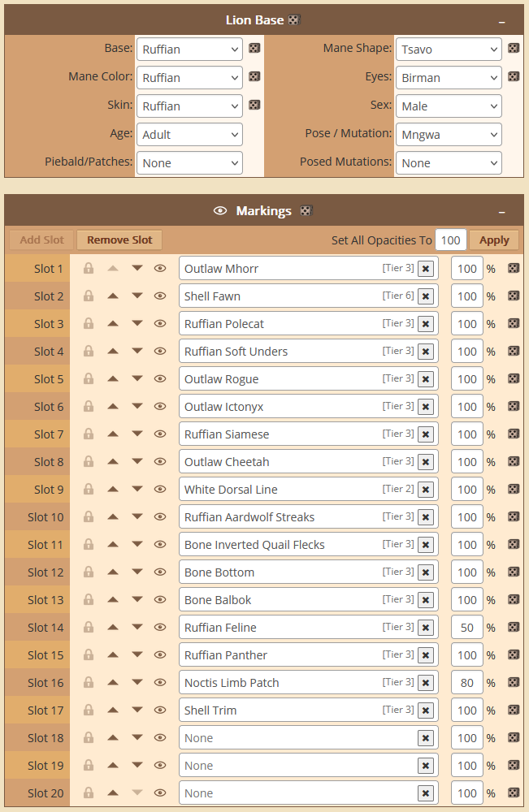The image size is (529, 812).
Task: Click the Add Slot button
Action: click(42, 240)
